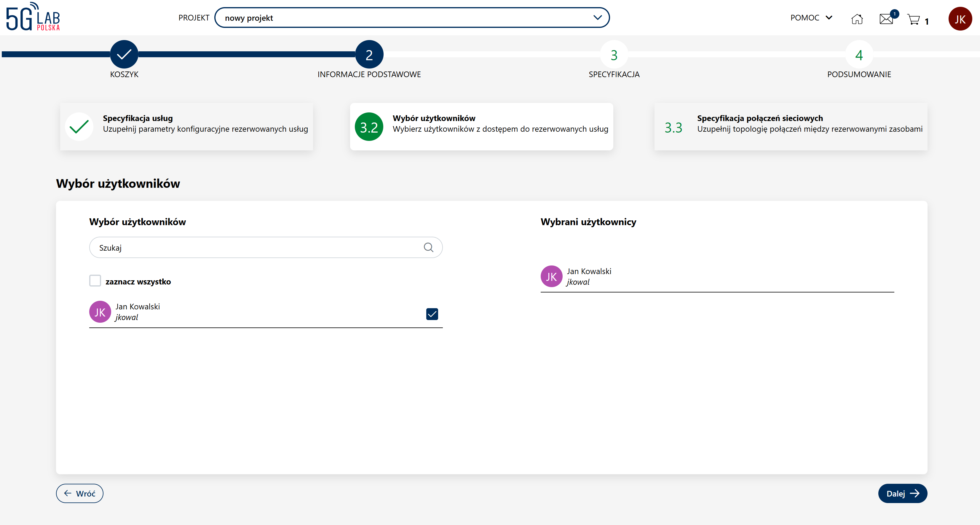
Task: Open the home icon in header
Action: pyautogui.click(x=857, y=18)
